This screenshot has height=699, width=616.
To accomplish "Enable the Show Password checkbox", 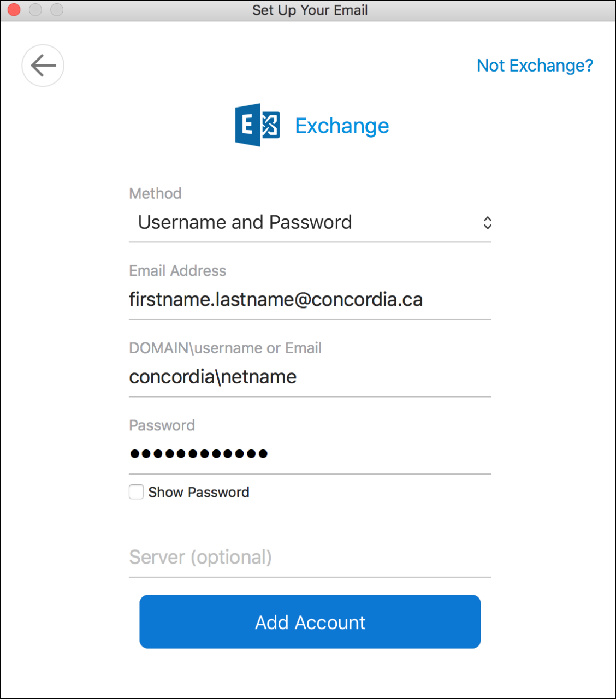I will coord(137,492).
